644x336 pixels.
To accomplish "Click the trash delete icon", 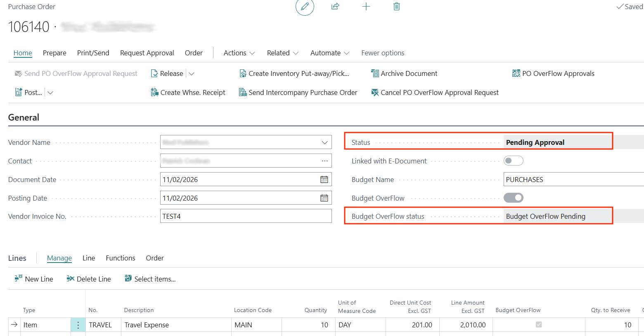I will (396, 7).
